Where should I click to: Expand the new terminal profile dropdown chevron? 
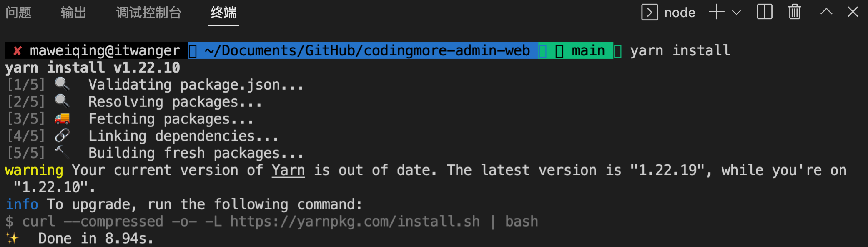point(737,13)
